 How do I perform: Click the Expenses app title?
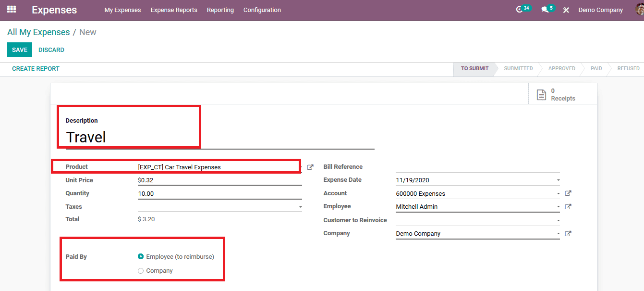click(54, 10)
